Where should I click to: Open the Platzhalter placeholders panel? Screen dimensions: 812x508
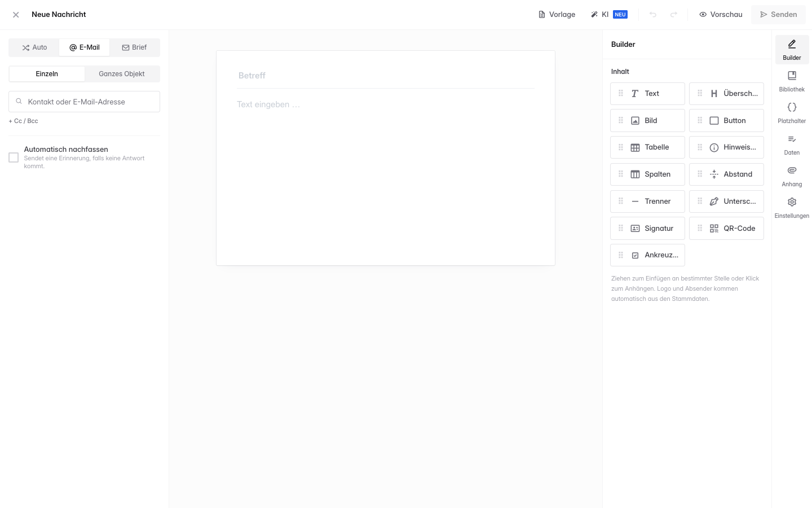(x=792, y=113)
